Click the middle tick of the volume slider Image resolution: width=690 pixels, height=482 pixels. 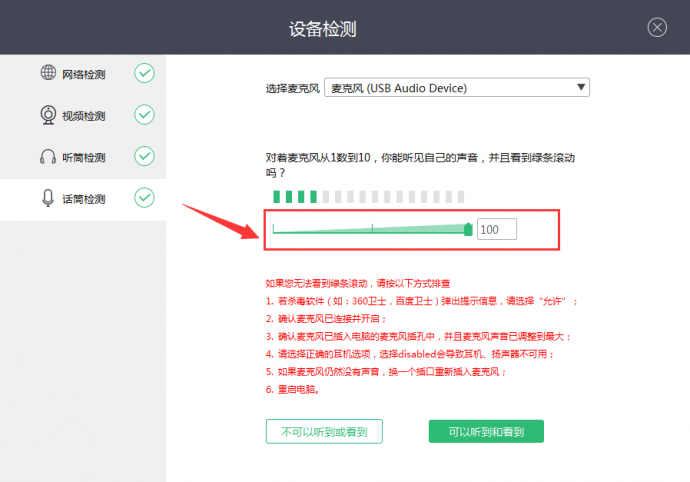pyautogui.click(x=372, y=229)
